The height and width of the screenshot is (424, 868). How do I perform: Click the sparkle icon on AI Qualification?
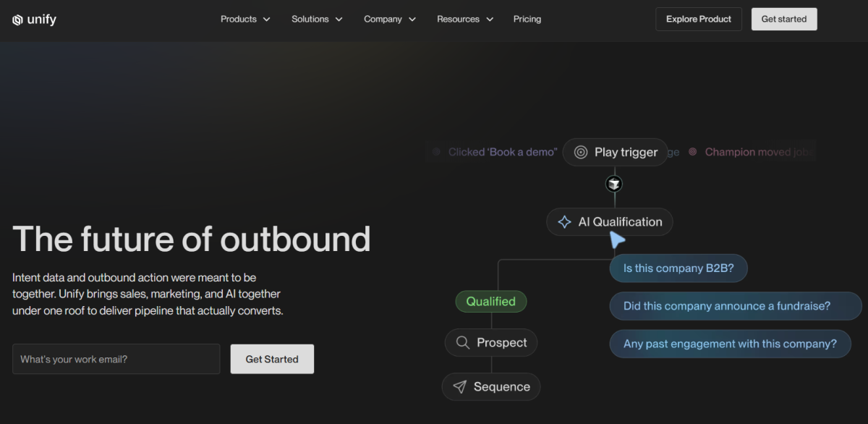[x=563, y=221]
